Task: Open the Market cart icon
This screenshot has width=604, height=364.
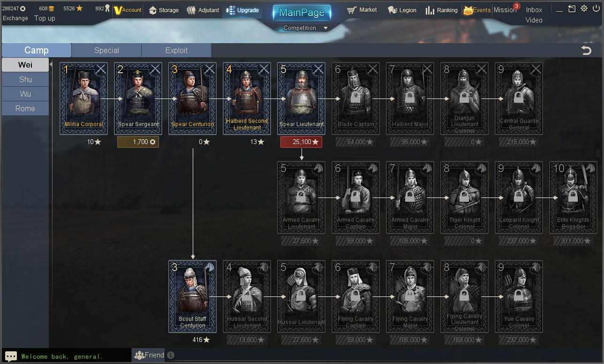Action: tap(352, 10)
